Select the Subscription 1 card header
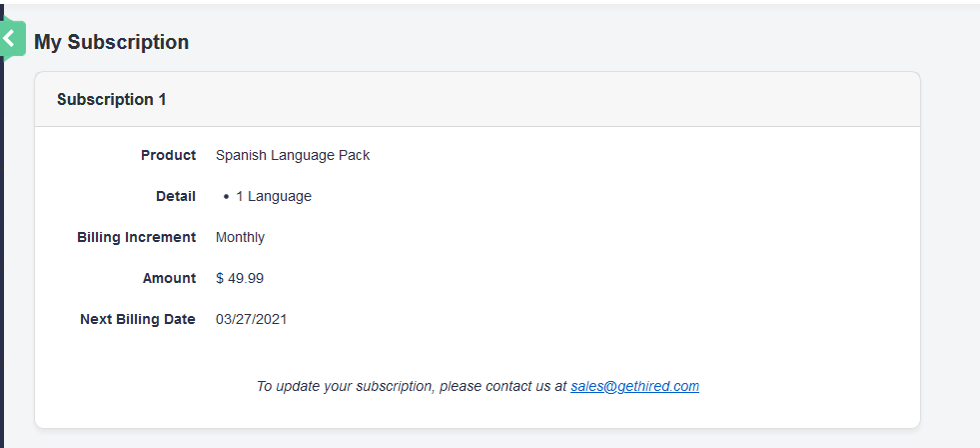This screenshot has width=980, height=448. (x=112, y=100)
